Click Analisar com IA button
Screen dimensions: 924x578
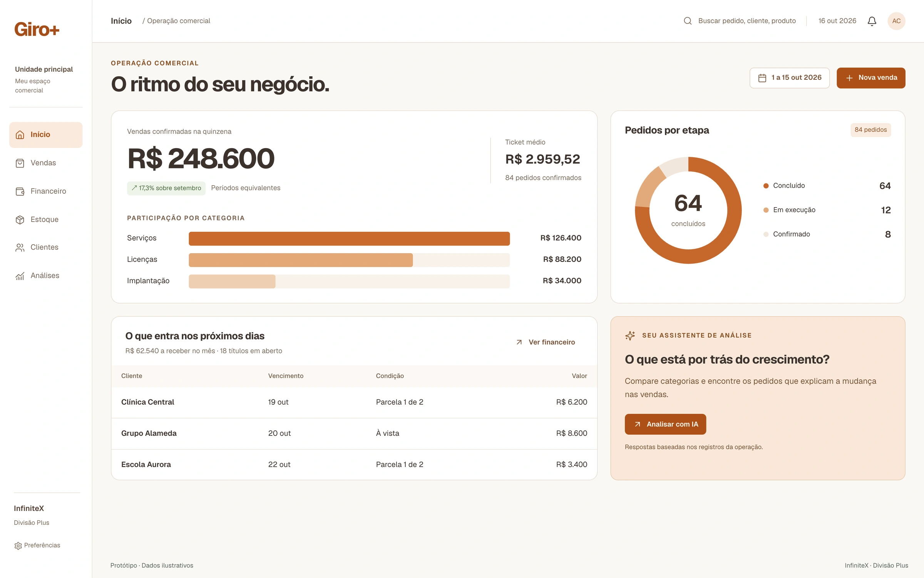pos(665,424)
